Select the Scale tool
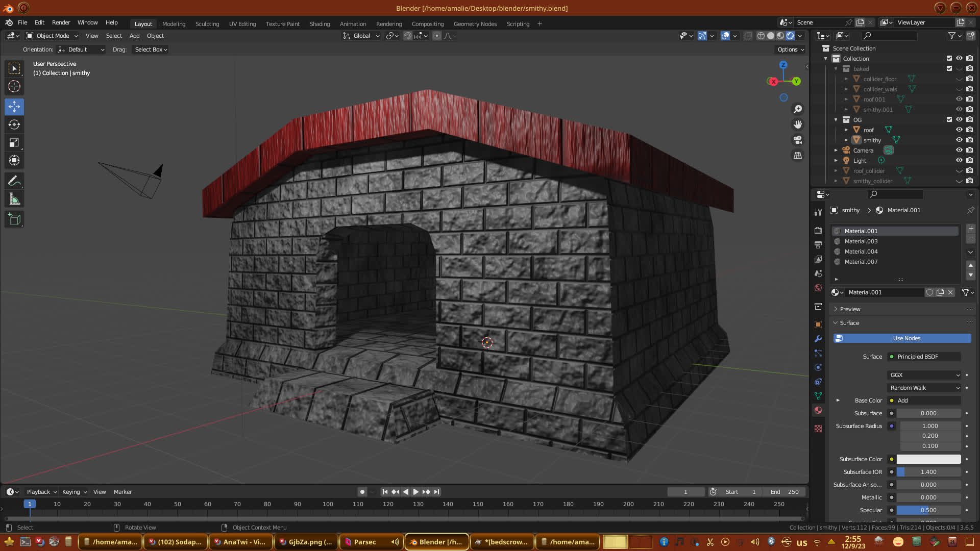Image resolution: width=980 pixels, height=551 pixels. tap(14, 143)
